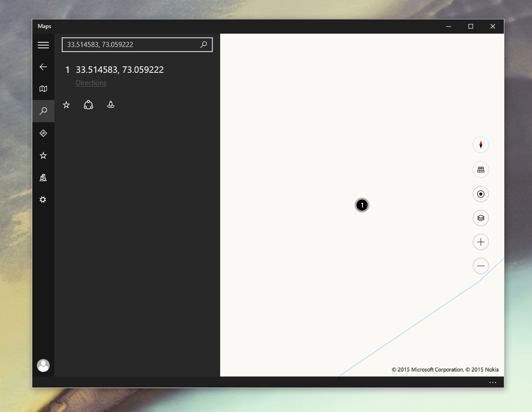Viewport: 532px width, 412px height.
Task: Zoom in with the plus button
Action: pyautogui.click(x=480, y=242)
